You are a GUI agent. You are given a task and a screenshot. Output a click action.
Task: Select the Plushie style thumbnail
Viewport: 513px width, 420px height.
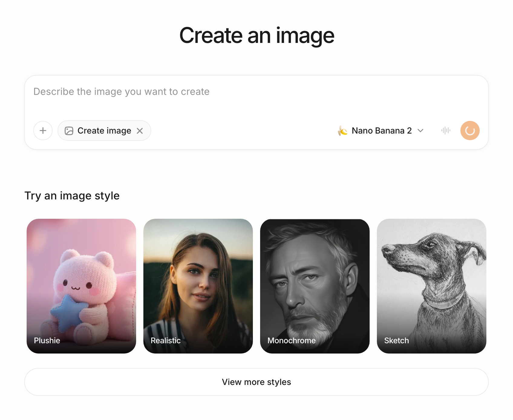pos(81,286)
